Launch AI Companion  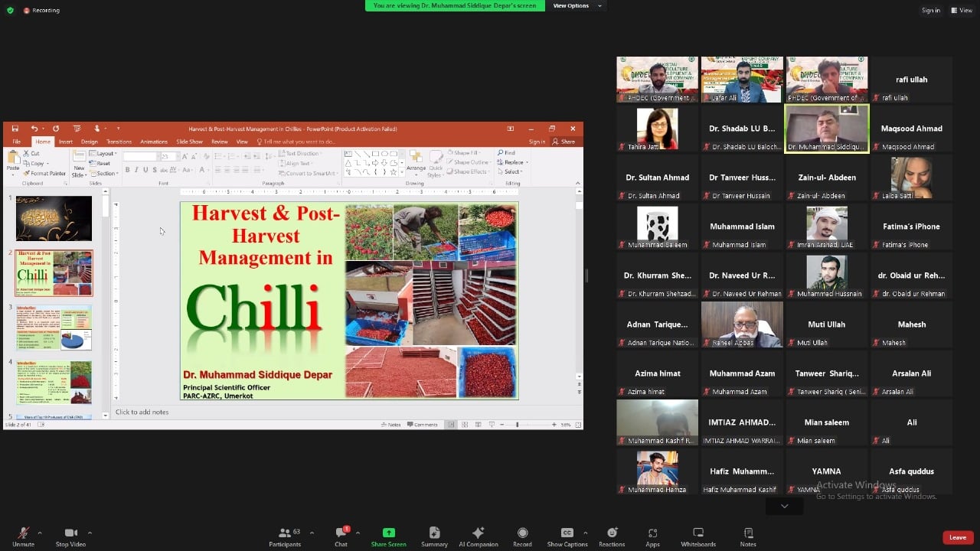[478, 536]
